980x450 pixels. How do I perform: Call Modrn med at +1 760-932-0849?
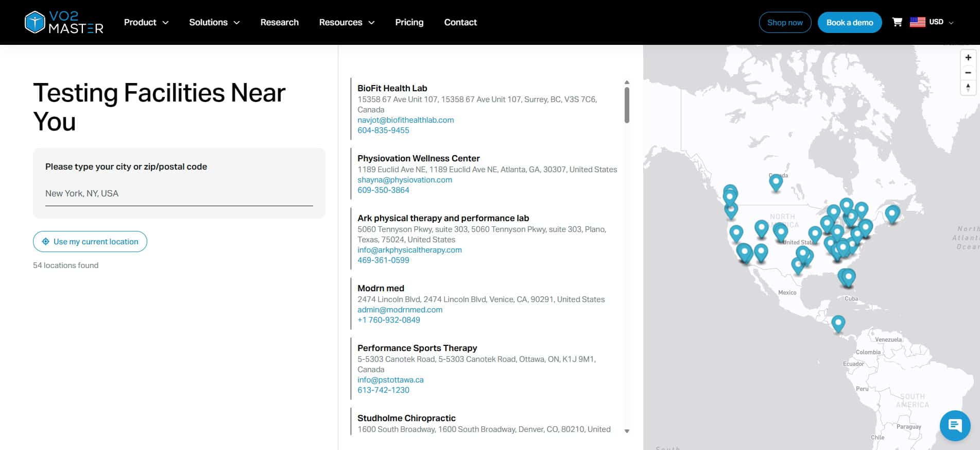[389, 320]
